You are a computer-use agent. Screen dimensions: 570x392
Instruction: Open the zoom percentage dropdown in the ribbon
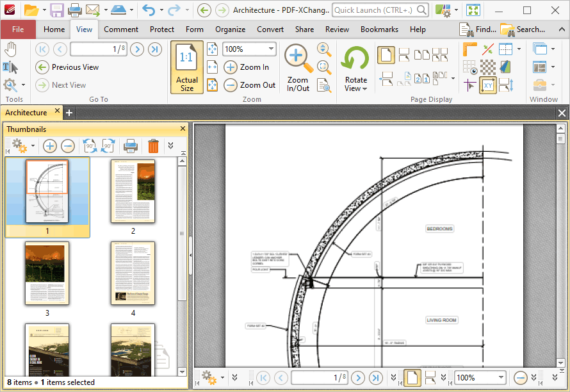click(269, 49)
